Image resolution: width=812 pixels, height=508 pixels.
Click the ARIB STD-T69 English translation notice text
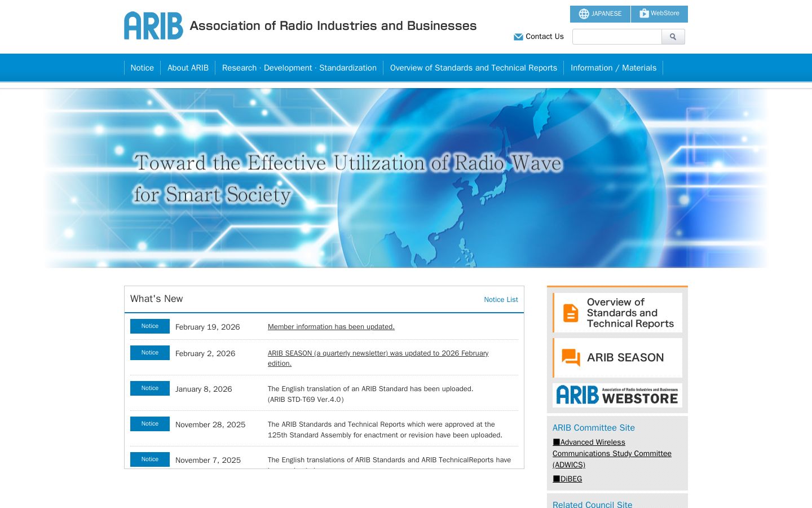tap(370, 394)
